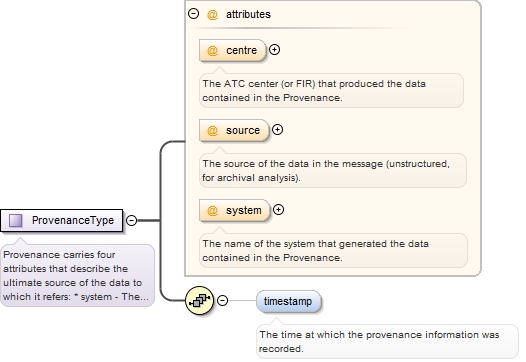Expand the source attribute details
526x362 pixels.
click(277, 130)
